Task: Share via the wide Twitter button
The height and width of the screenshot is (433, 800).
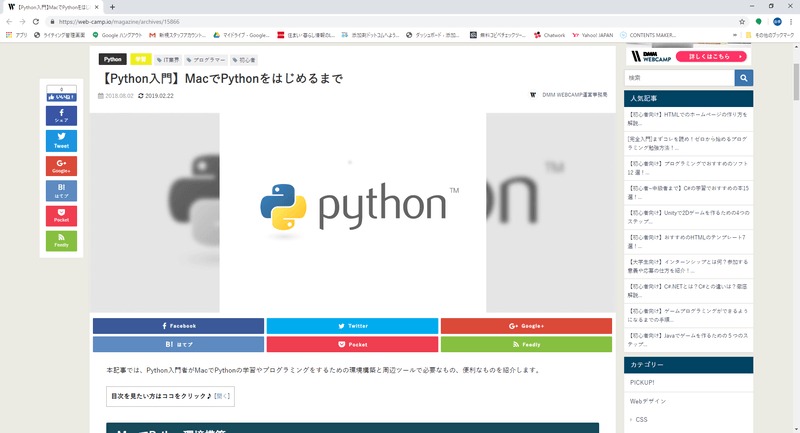Action: 353,326
